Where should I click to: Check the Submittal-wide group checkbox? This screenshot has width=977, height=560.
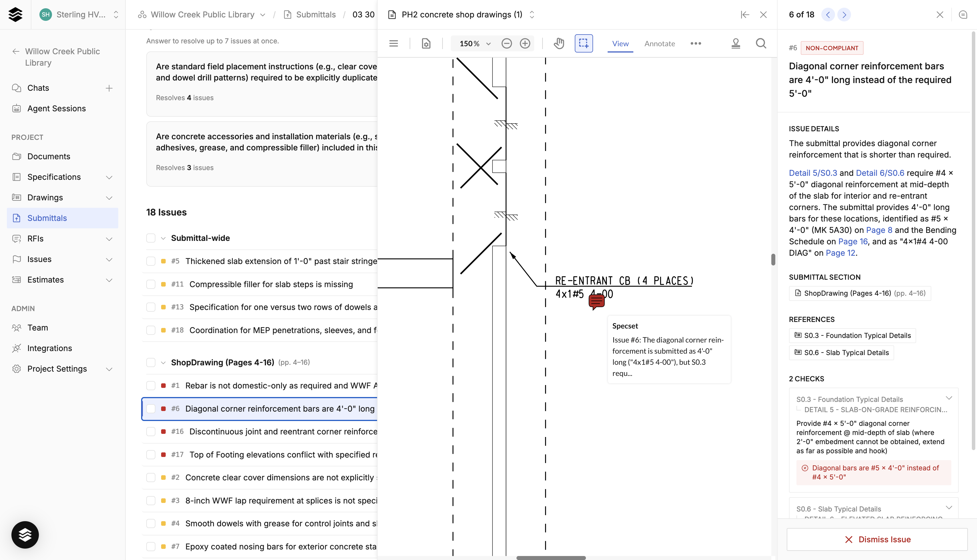[151, 238]
